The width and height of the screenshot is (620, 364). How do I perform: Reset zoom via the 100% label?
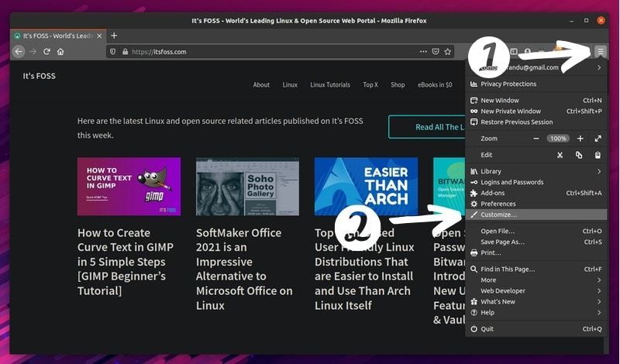pos(558,139)
